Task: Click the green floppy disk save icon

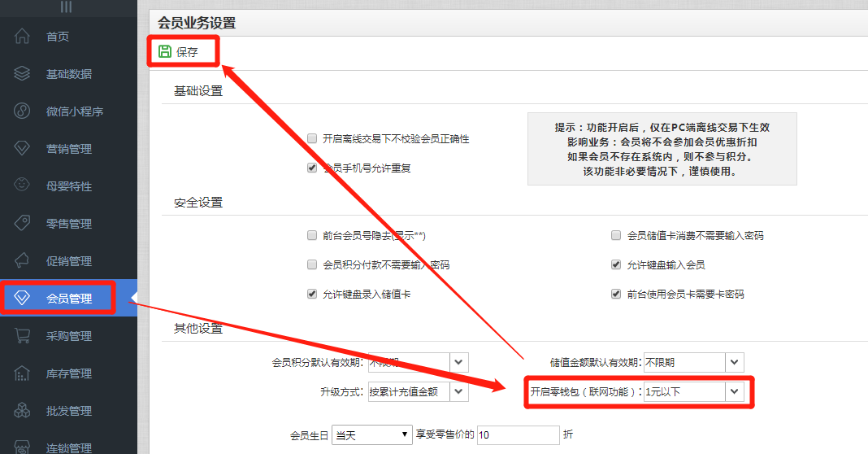Action: coord(164,51)
